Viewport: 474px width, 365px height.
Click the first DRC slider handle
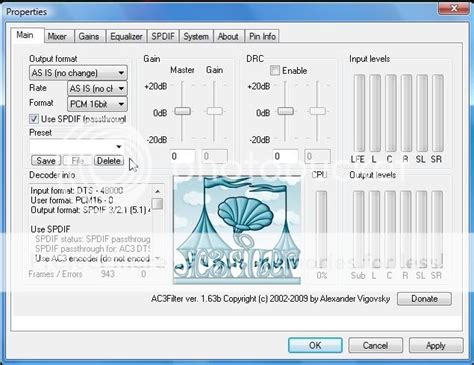(286, 111)
